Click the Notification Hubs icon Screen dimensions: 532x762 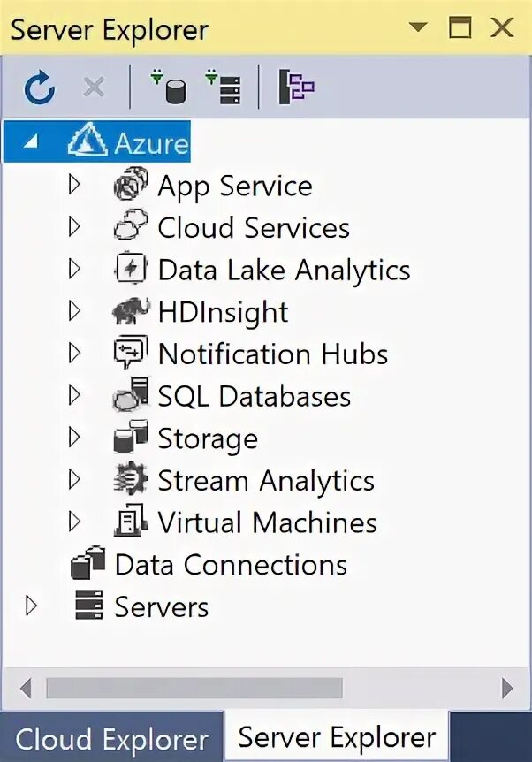[x=131, y=354]
